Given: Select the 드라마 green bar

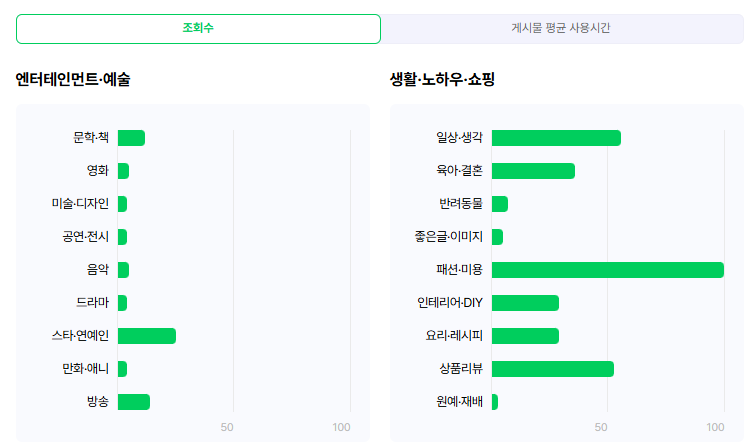Looking at the screenshot, I should pyautogui.click(x=122, y=303).
